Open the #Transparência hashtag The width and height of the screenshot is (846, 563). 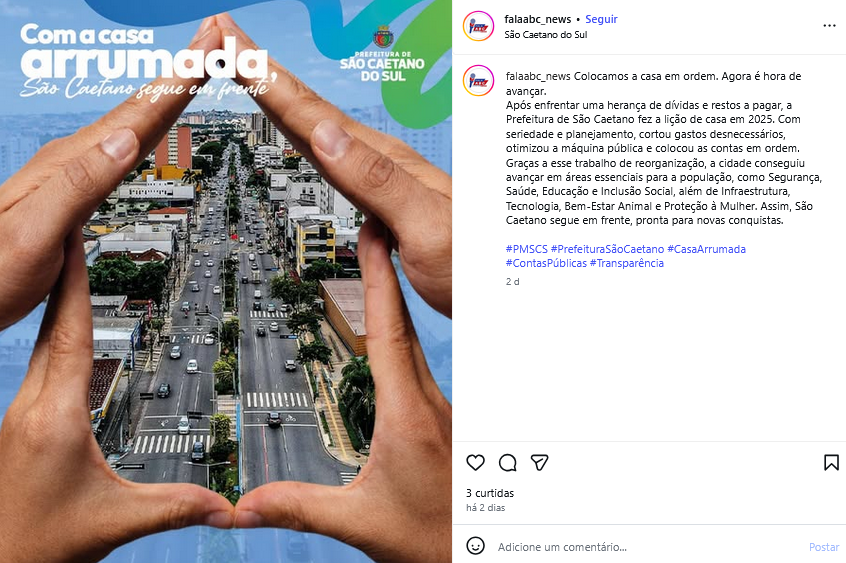pyautogui.click(x=626, y=263)
